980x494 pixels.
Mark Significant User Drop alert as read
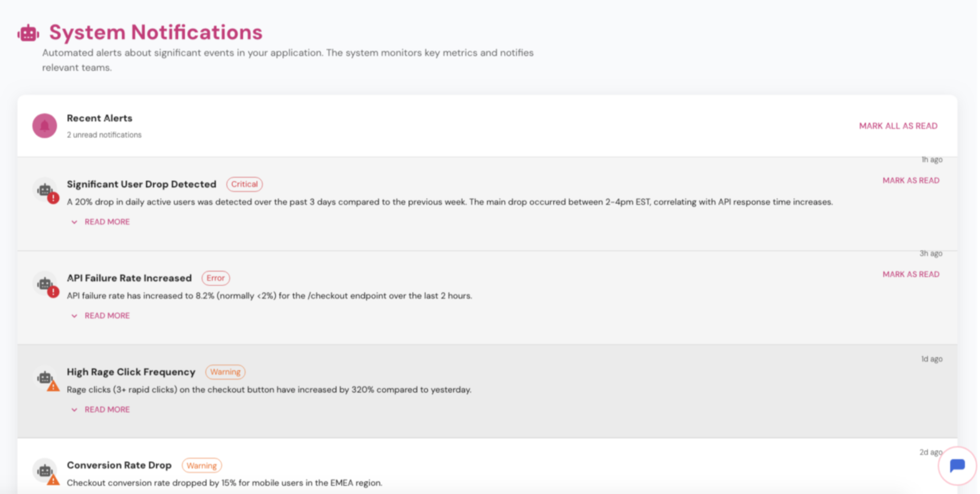(910, 180)
